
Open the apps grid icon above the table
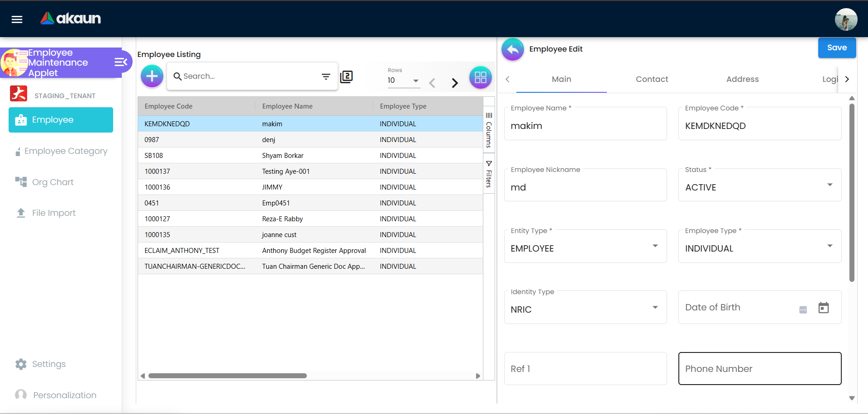coord(481,77)
